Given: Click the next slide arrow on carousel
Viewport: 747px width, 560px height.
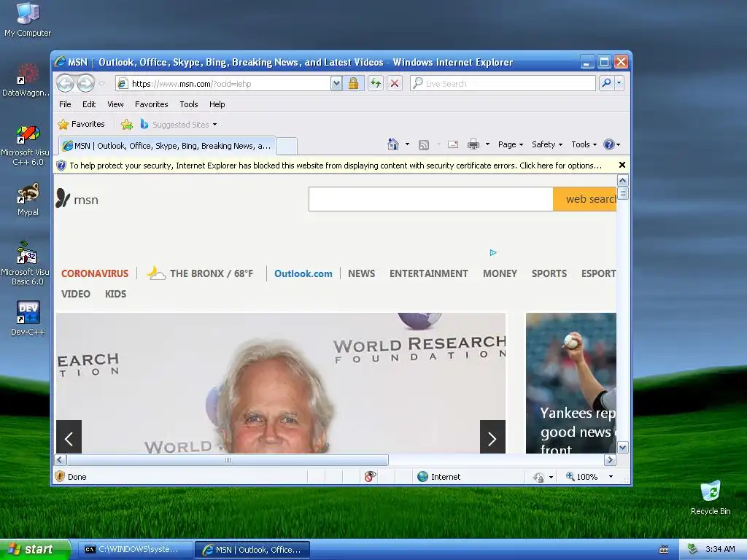Looking at the screenshot, I should (492, 437).
